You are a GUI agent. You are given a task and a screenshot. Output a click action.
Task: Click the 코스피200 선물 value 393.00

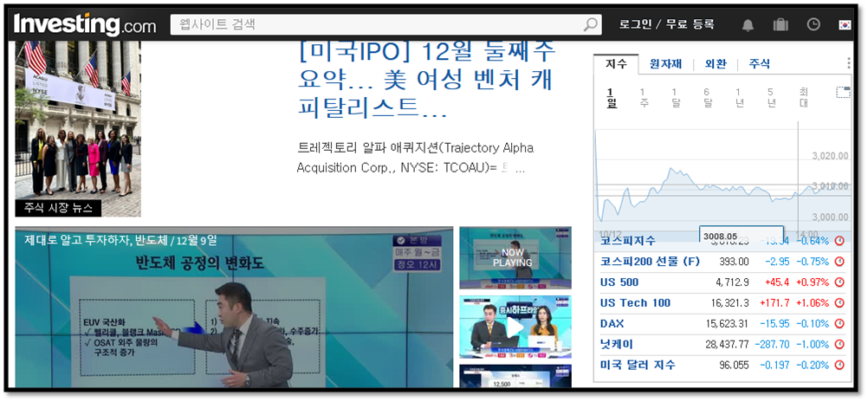[734, 262]
